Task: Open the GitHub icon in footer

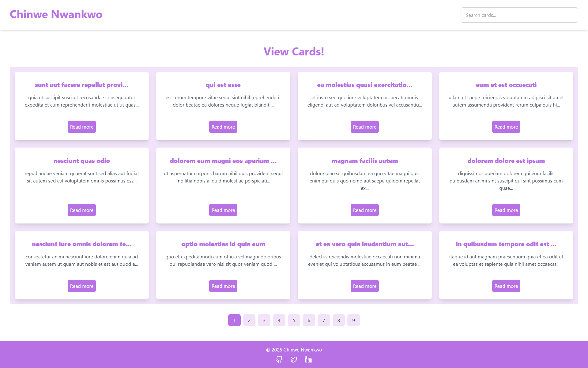Action: pos(279,359)
